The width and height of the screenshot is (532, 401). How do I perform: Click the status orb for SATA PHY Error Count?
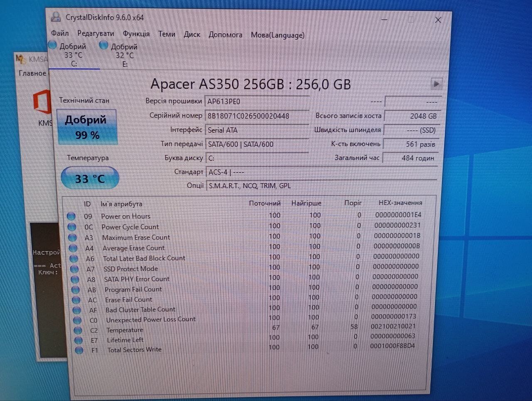75,279
